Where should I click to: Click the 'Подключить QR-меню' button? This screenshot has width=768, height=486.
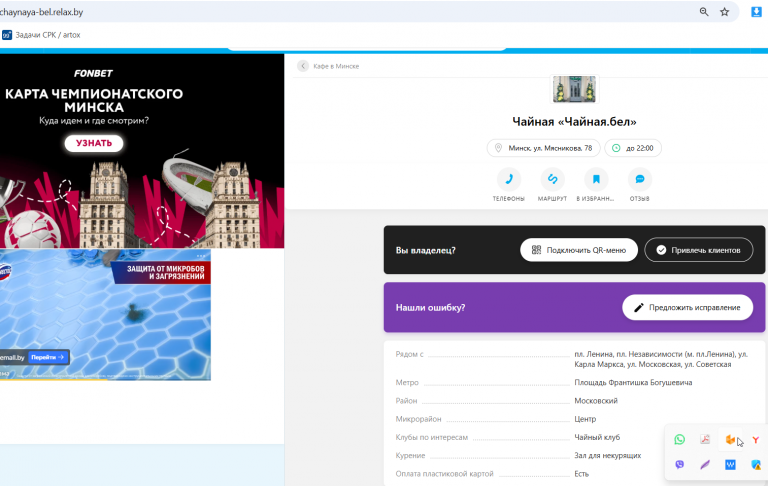tap(579, 250)
